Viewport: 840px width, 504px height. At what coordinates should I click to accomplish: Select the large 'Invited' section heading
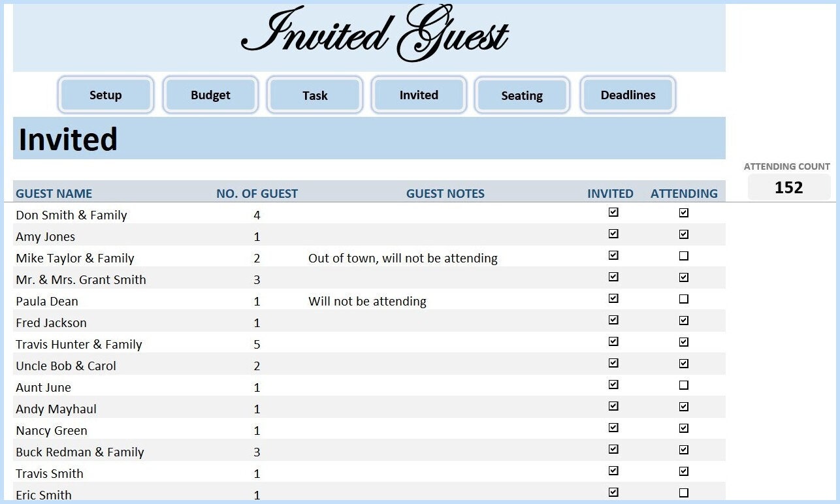68,140
